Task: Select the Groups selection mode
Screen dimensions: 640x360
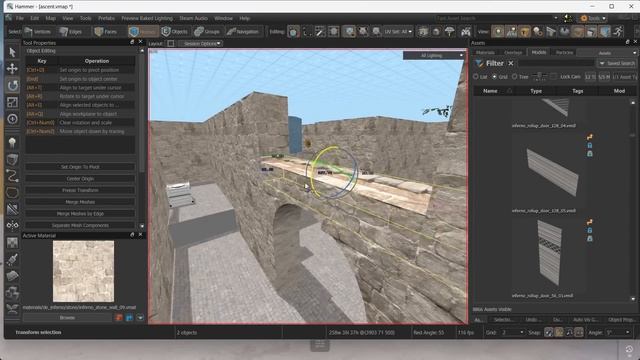Action: (x=207, y=31)
